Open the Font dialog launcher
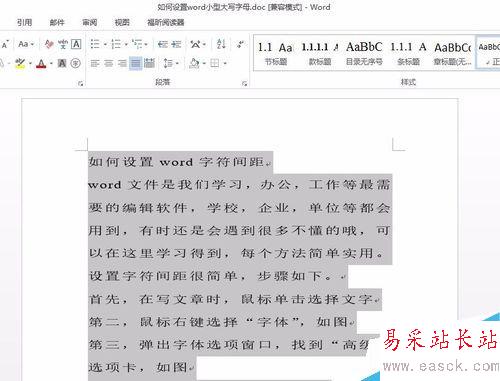Screen dimensions: 500x381 80,84
